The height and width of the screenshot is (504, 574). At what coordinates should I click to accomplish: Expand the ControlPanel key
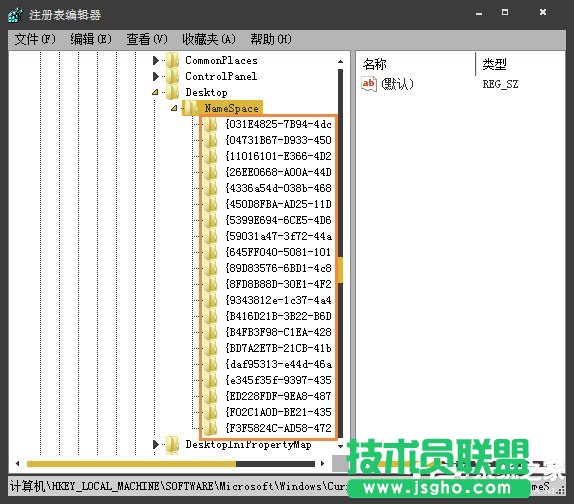(x=156, y=76)
